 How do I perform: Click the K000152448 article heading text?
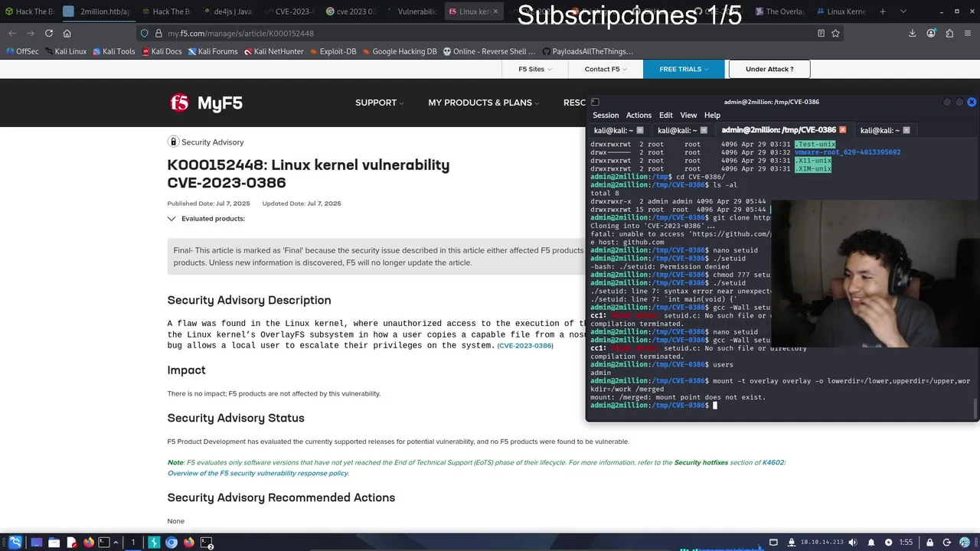click(309, 174)
